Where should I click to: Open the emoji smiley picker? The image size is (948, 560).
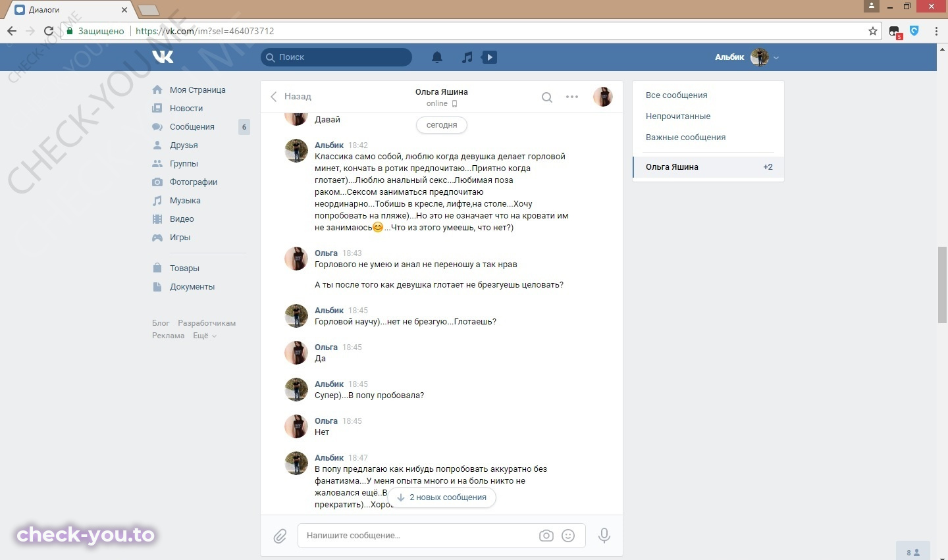(568, 536)
